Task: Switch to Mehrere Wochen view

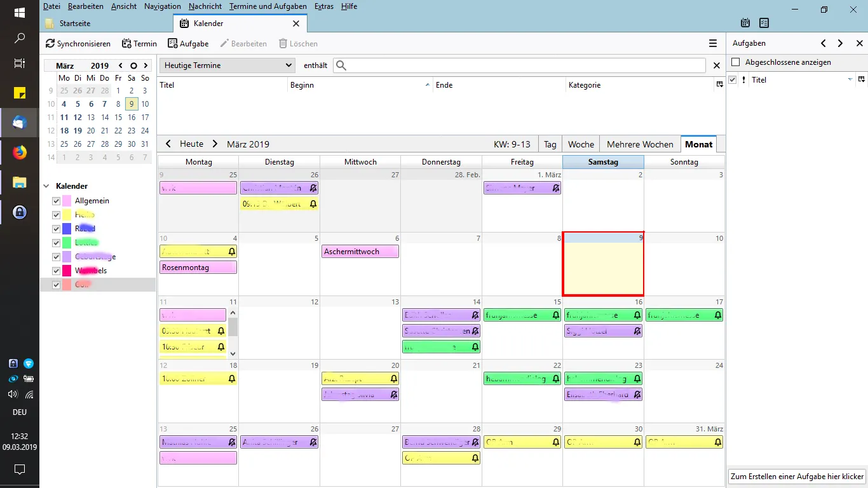Action: pyautogui.click(x=640, y=144)
